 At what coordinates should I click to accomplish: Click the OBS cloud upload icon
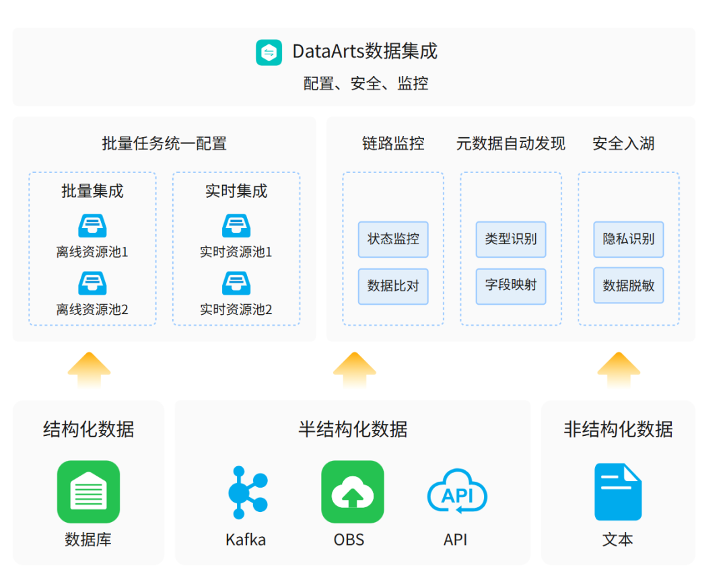353,491
